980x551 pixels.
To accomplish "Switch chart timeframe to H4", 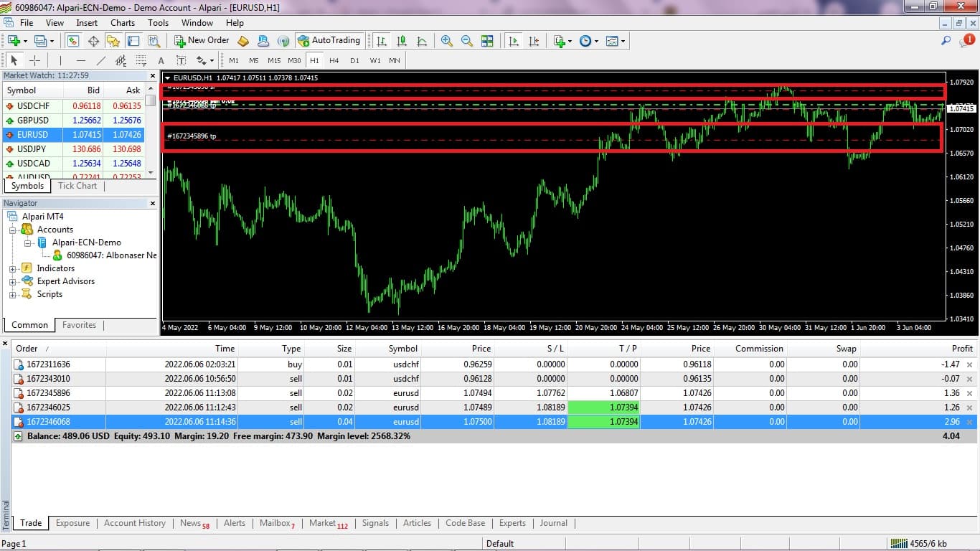I will pyautogui.click(x=334, y=61).
